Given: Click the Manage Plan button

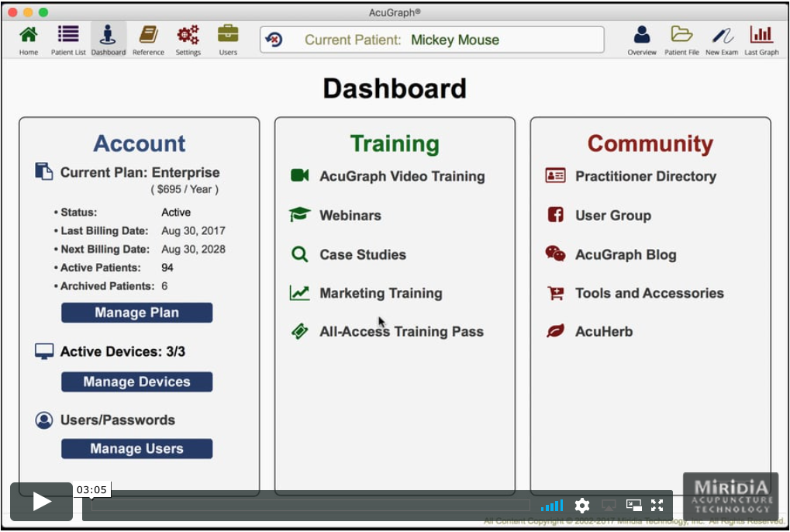Looking at the screenshot, I should tap(137, 313).
